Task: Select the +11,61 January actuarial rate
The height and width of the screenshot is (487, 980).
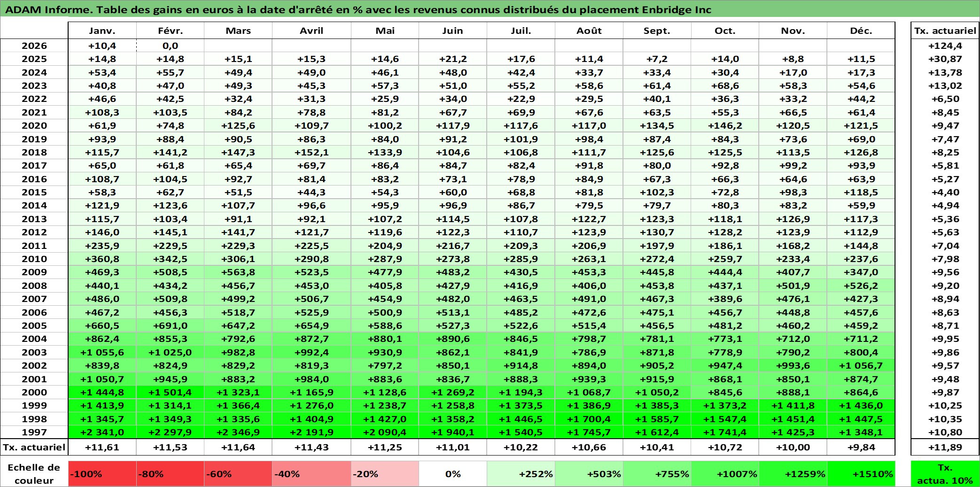Action: pyautogui.click(x=102, y=447)
